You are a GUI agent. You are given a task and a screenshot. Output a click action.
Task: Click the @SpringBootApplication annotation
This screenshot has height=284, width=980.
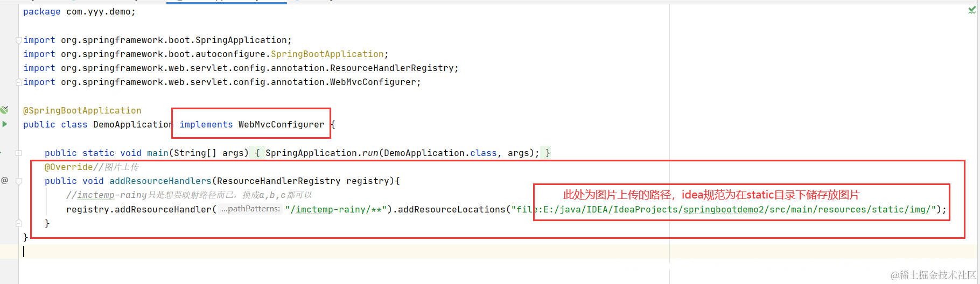[82, 110]
